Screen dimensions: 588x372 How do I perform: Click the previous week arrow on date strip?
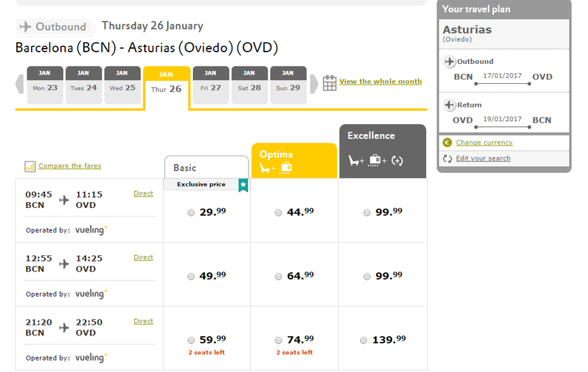click(19, 84)
